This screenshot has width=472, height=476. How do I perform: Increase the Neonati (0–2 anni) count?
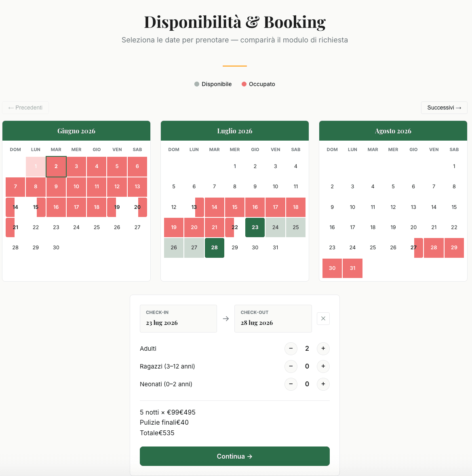(x=323, y=384)
